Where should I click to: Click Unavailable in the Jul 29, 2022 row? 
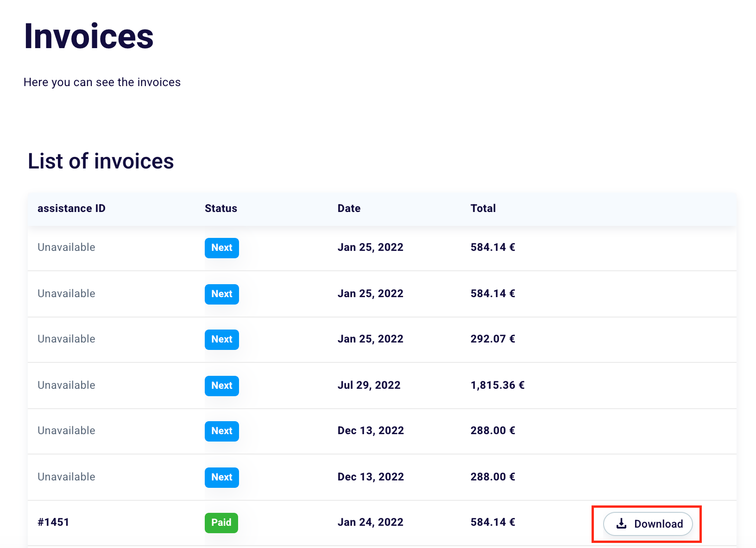(x=66, y=385)
